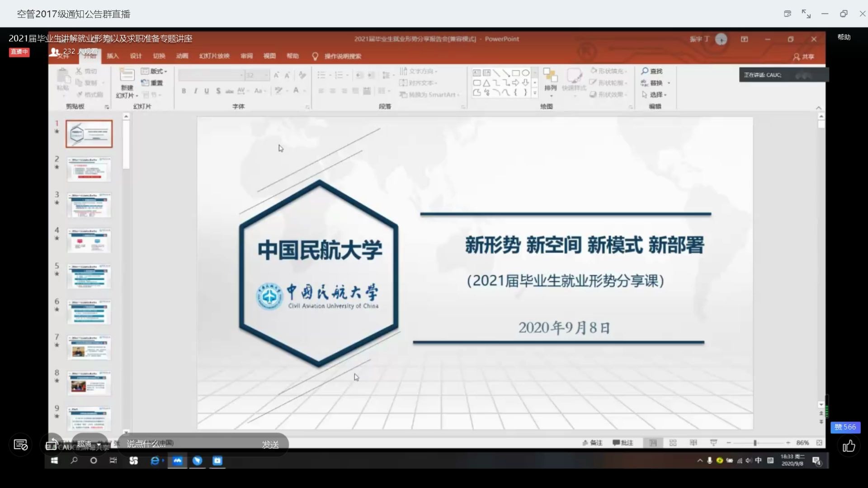The height and width of the screenshot is (488, 868).
Task: Open the 替换 replace dropdown
Action: (656, 83)
